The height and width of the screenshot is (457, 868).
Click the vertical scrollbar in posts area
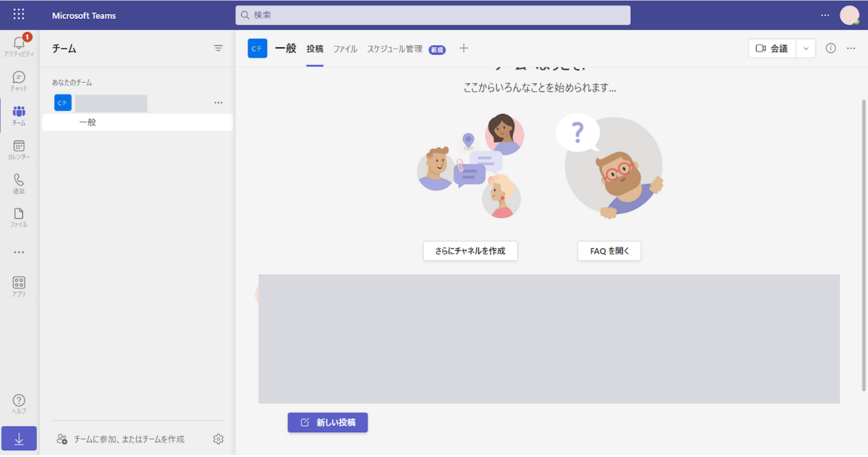[863, 246]
